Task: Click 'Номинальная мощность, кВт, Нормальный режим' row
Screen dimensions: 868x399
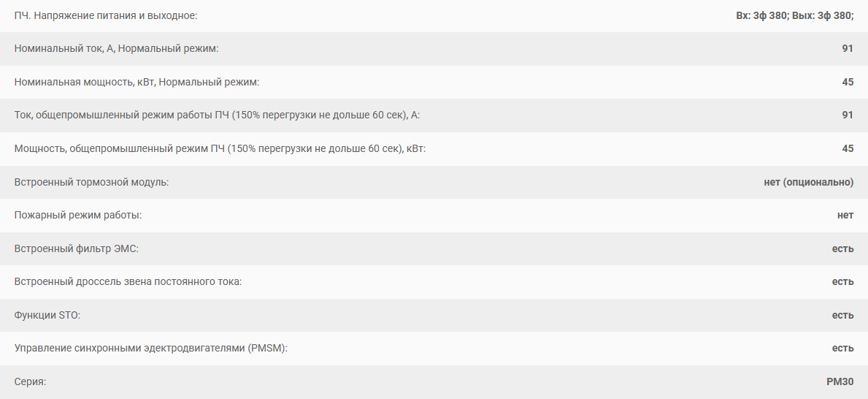Action: pyautogui.click(x=434, y=82)
